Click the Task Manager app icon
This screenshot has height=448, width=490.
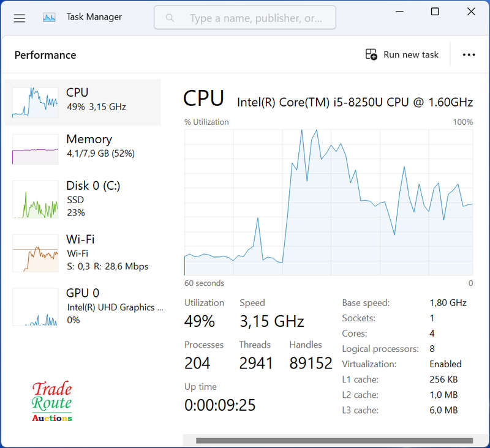[x=49, y=17]
